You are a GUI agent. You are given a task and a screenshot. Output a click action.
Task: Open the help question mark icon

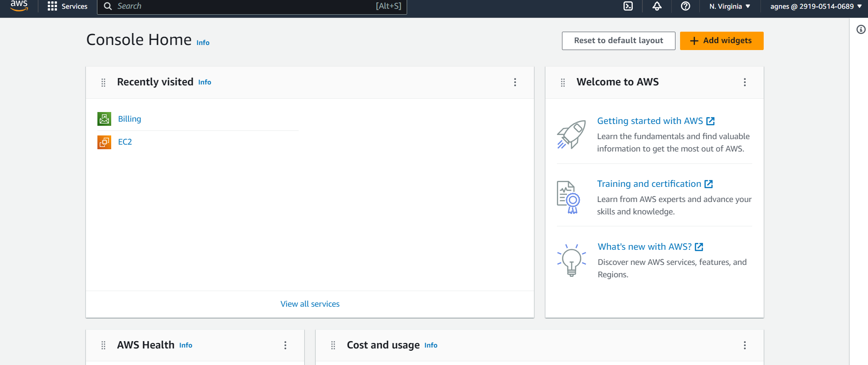tap(686, 6)
